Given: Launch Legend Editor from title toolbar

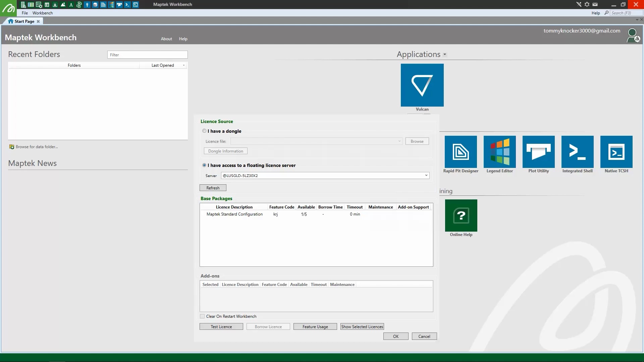Looking at the screenshot, I should pyautogui.click(x=111, y=5).
